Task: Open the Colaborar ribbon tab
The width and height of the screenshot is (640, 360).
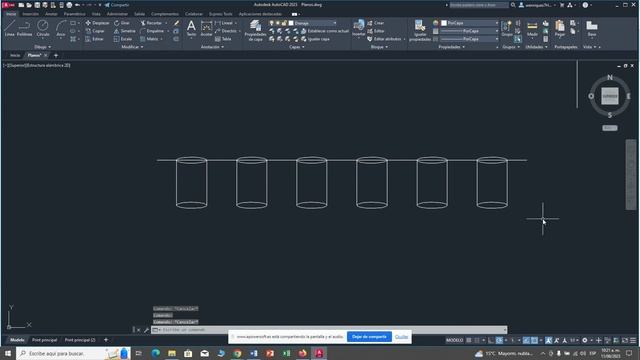Action: pyautogui.click(x=194, y=14)
